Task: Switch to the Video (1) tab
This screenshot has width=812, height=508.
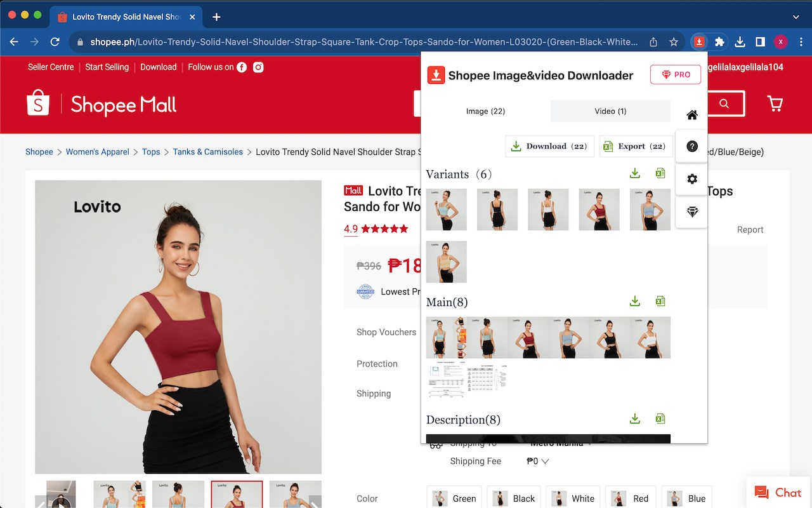Action: pyautogui.click(x=610, y=111)
